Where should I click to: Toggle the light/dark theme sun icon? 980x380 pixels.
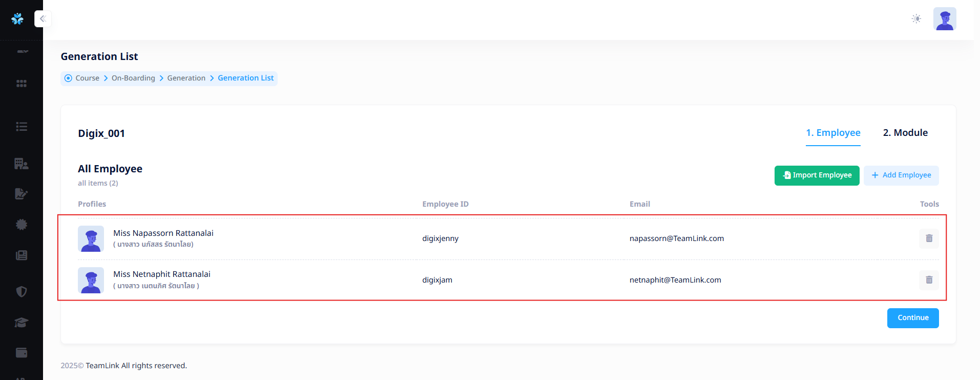point(916,19)
